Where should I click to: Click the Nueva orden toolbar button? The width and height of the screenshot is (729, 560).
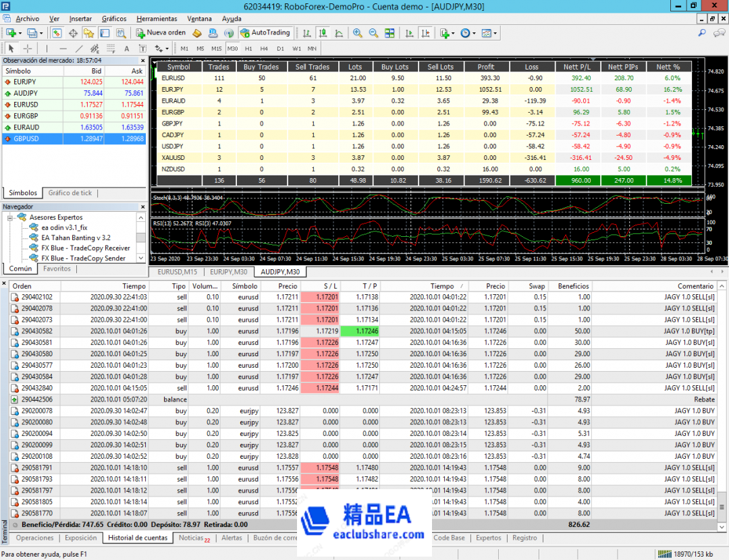point(161,32)
